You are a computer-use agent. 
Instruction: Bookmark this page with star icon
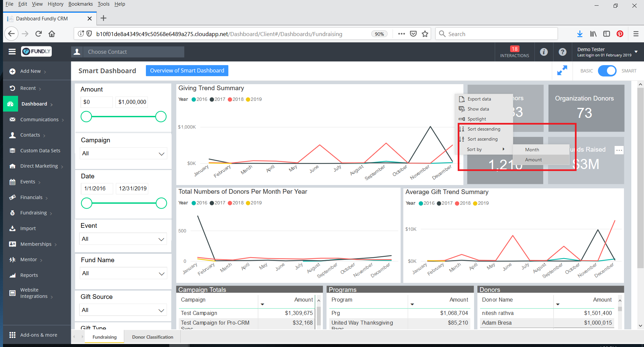(x=425, y=34)
